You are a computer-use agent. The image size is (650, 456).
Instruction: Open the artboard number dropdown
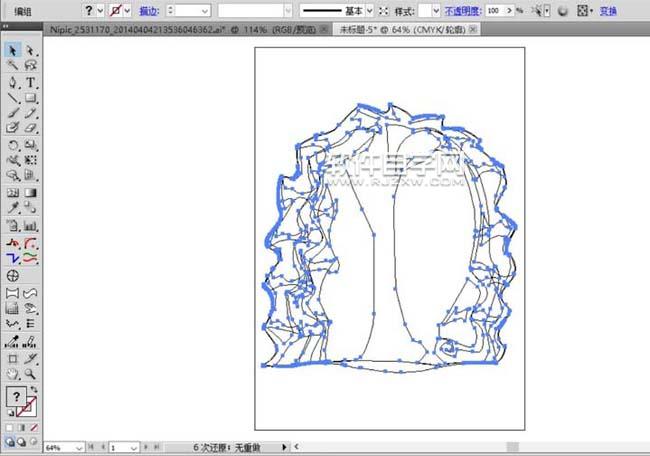(x=133, y=448)
